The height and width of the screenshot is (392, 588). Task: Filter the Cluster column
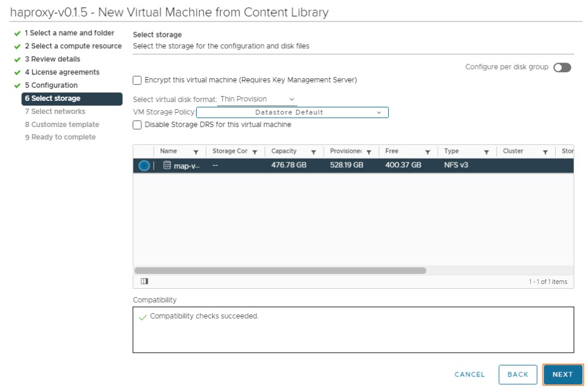tap(545, 152)
